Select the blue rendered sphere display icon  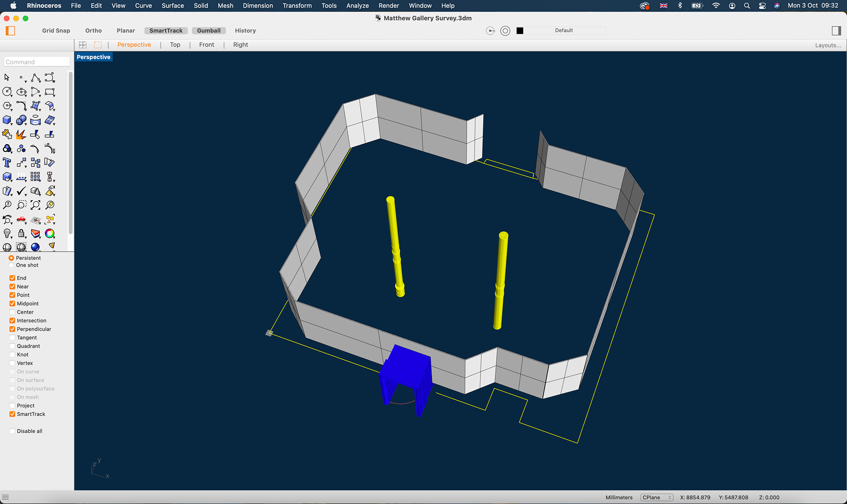pyautogui.click(x=36, y=247)
